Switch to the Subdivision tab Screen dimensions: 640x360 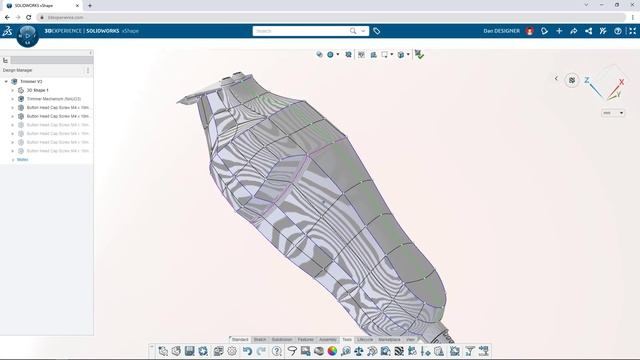282,340
